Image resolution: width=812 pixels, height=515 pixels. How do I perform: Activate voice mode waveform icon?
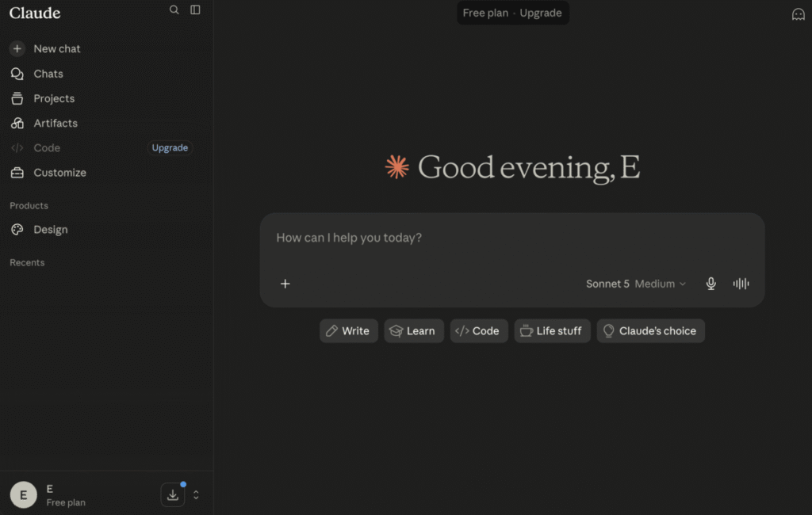point(741,284)
